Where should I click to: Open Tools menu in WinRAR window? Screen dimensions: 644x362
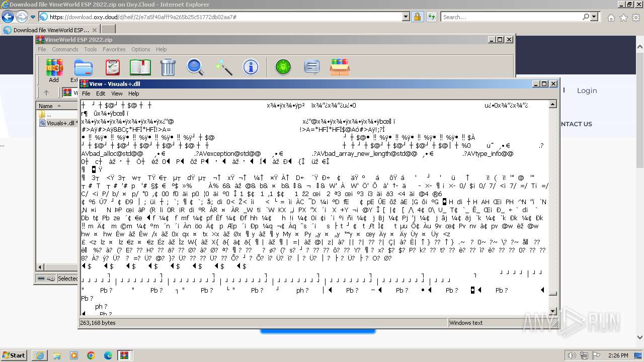(91, 49)
